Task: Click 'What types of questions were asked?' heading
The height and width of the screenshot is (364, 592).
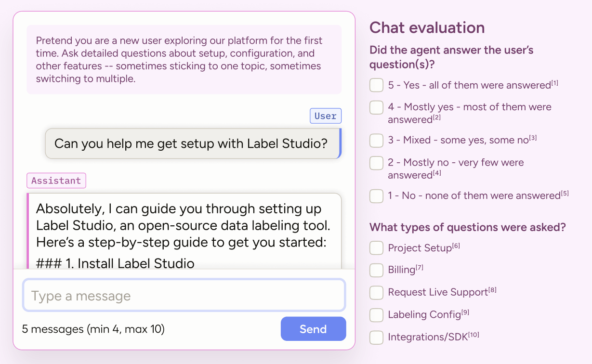Action: click(467, 227)
